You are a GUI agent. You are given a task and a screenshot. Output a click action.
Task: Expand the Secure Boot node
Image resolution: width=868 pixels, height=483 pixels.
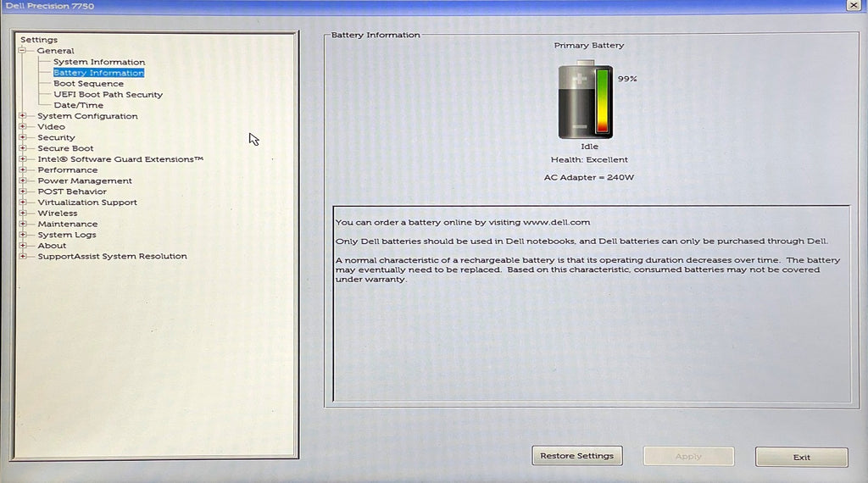click(x=23, y=148)
